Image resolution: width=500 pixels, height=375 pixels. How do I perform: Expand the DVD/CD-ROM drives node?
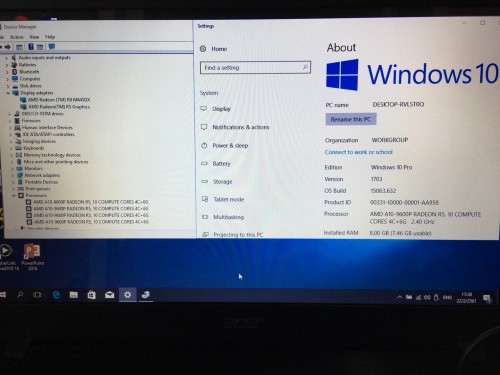click(x=10, y=114)
